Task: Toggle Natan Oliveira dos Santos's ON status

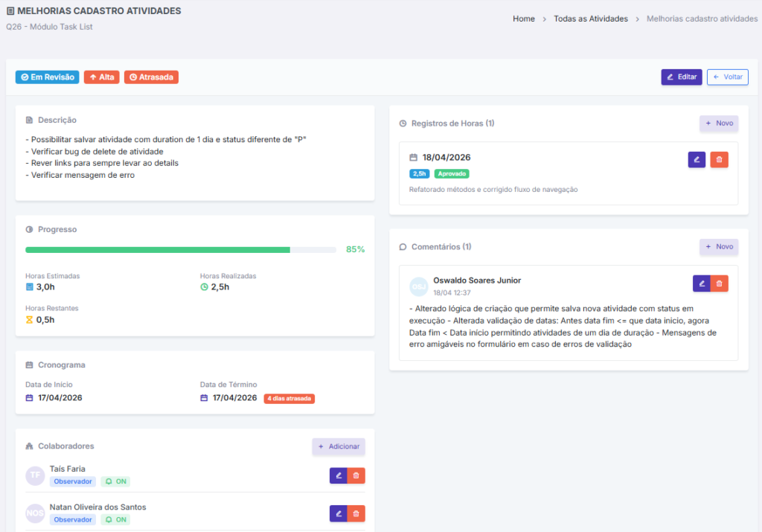Action: pos(115,519)
